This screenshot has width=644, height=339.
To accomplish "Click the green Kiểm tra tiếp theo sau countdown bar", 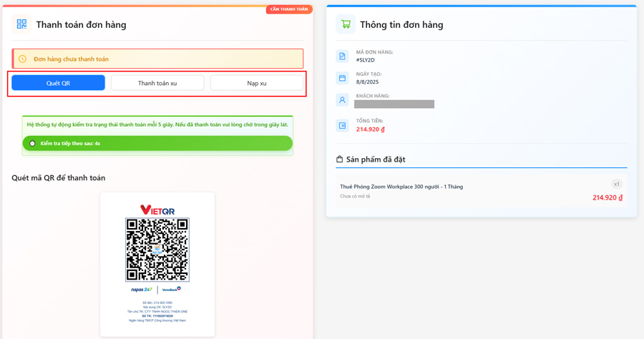I will (x=157, y=143).
